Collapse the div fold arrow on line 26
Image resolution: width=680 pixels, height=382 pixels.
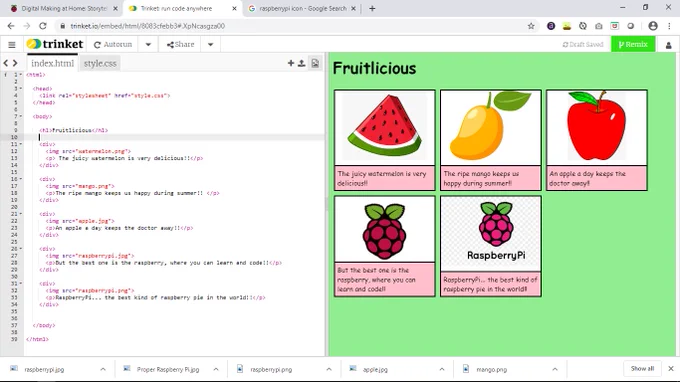[x=21, y=248]
